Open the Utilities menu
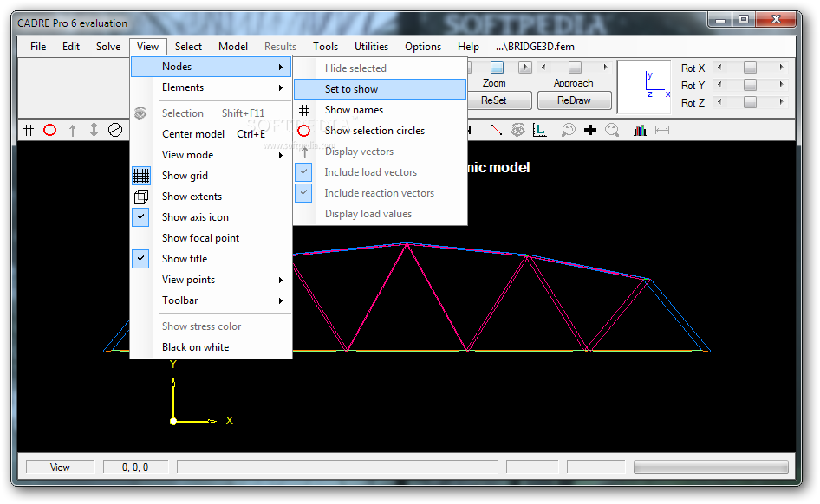This screenshot has height=504, width=820. 371,47
